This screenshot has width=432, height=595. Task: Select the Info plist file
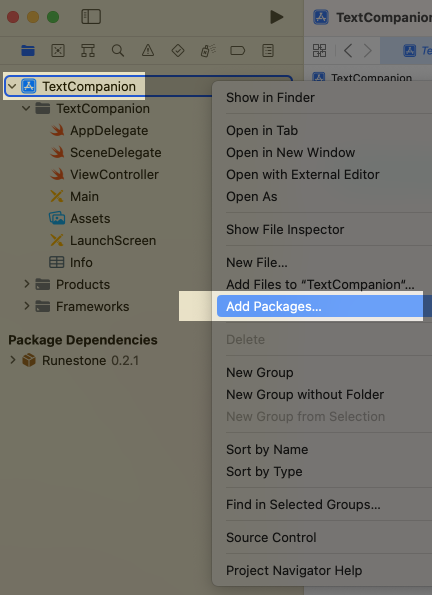click(71, 263)
